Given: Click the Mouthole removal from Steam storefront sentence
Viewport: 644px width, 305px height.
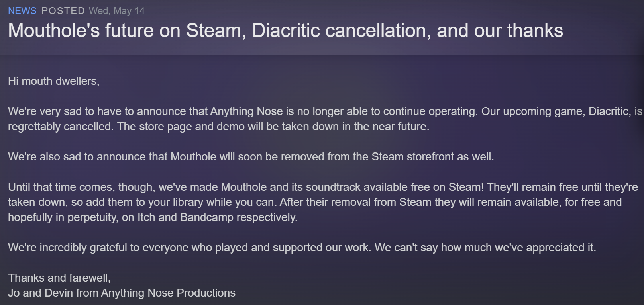Looking at the screenshot, I should coord(251,157).
